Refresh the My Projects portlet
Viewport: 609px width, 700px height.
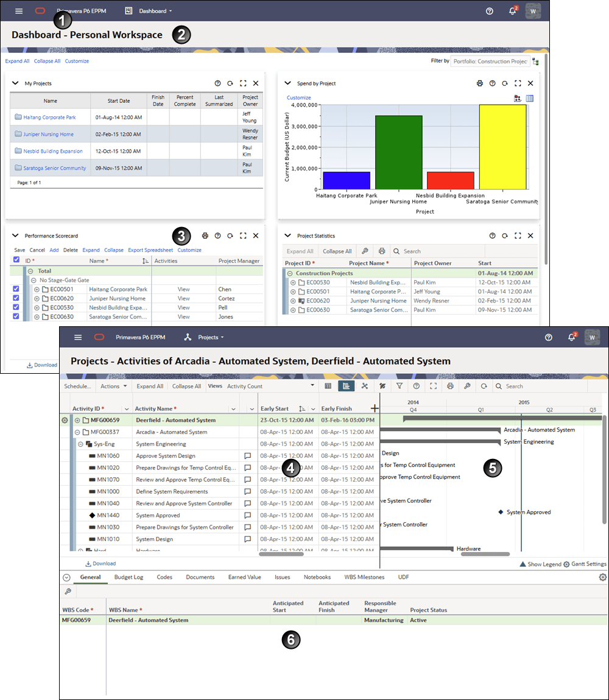click(x=230, y=83)
